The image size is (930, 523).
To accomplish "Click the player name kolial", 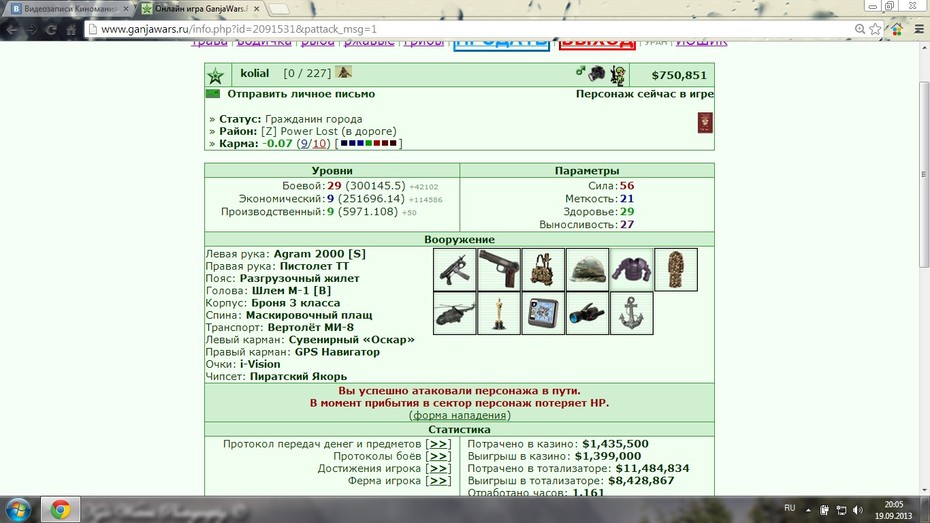I will [254, 73].
